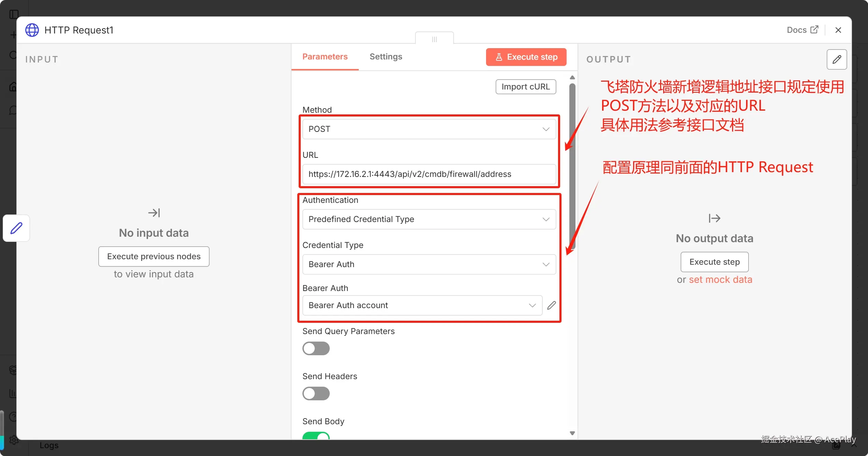
Task: Disable the Send Body toggle
Action: click(316, 436)
